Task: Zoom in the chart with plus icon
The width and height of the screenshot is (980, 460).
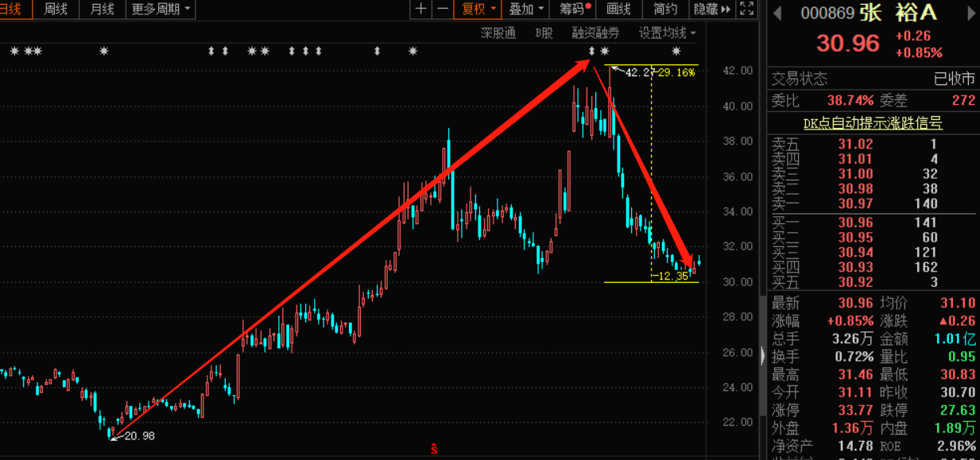Action: coord(421,10)
